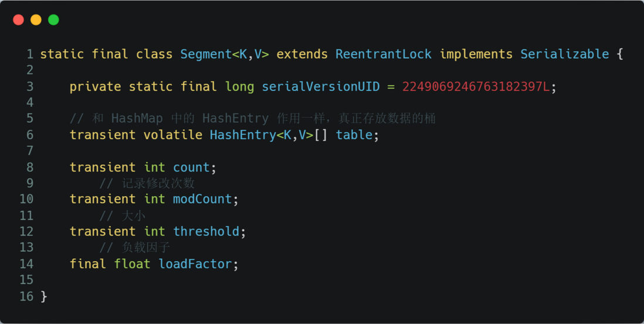Click the float keyword on line 14
Image resolution: width=644 pixels, height=324 pixels.
pyautogui.click(x=132, y=264)
